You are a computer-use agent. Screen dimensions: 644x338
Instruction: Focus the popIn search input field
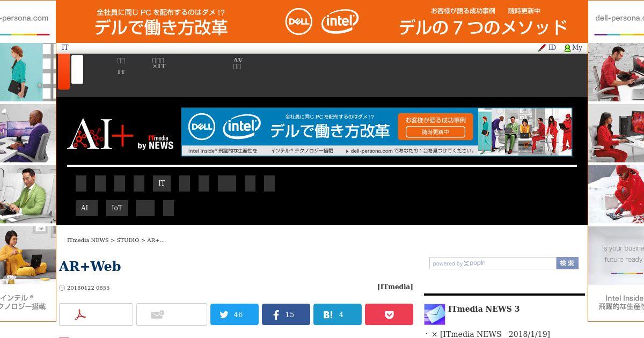493,263
